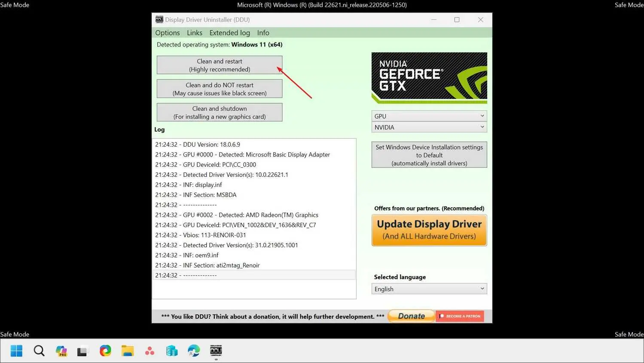Set Windows Device Installation settings to Default
The height and width of the screenshot is (363, 644).
tap(429, 155)
